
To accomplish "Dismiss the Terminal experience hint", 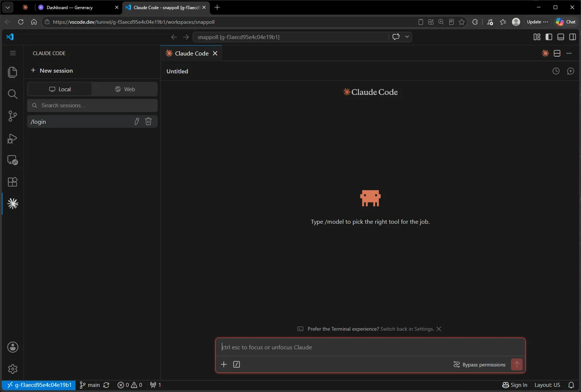I will point(439,329).
